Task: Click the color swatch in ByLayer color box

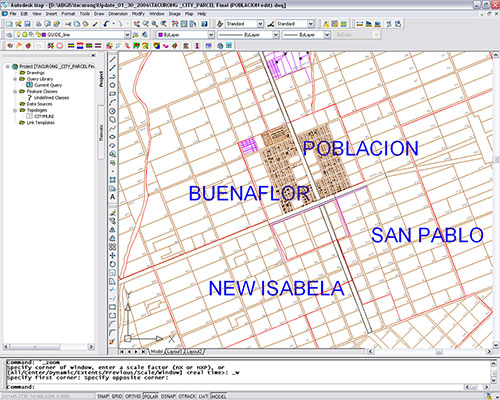Action: point(160,35)
